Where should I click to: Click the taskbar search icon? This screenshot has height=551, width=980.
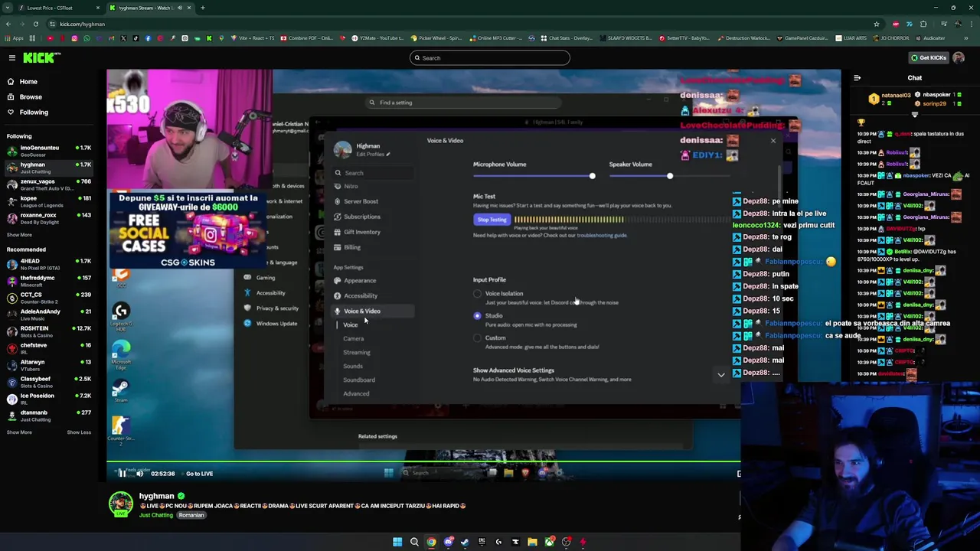tap(414, 542)
